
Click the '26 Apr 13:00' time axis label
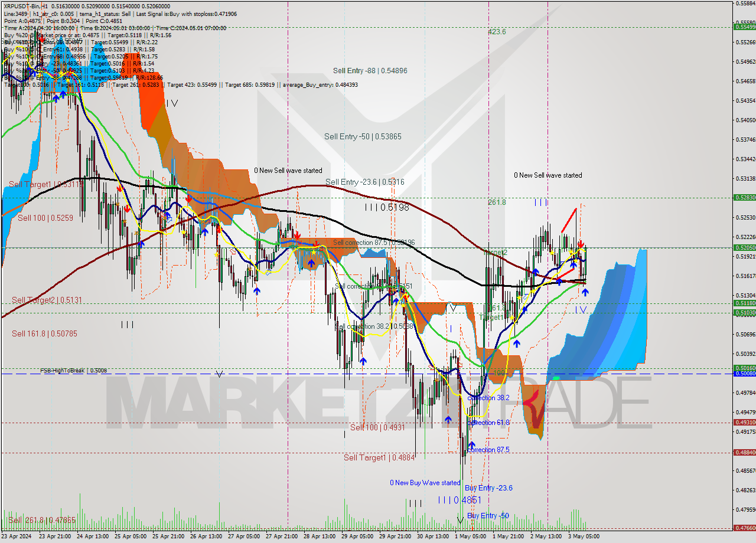pyautogui.click(x=207, y=537)
